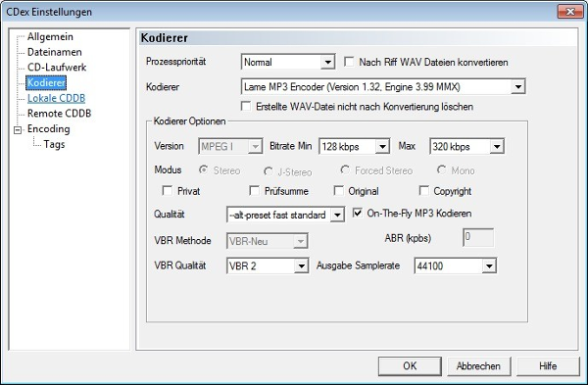
Task: Collapse the Encoding tree node
Action: (x=18, y=130)
